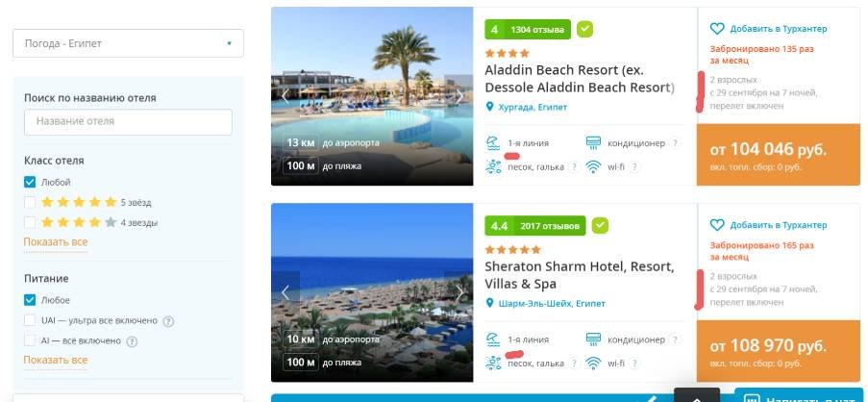This screenshot has width=868, height=402.
Task: Click question mark next to UAI option
Action: click(x=168, y=321)
